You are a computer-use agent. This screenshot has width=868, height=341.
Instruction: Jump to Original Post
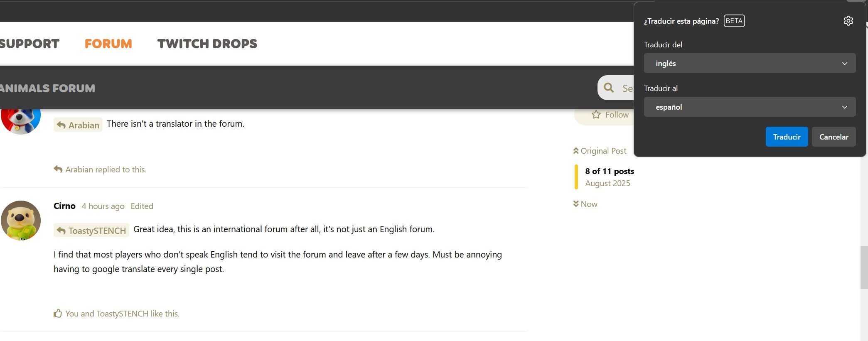[600, 151]
